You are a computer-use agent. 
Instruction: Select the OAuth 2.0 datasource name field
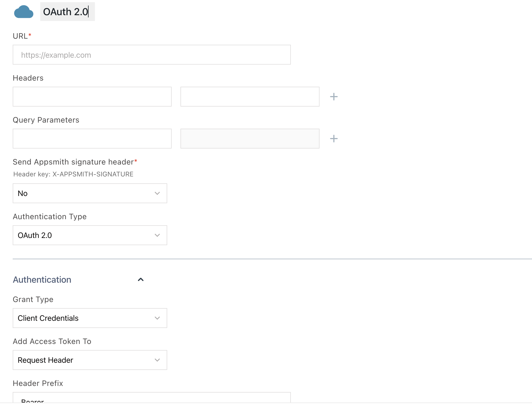point(67,12)
